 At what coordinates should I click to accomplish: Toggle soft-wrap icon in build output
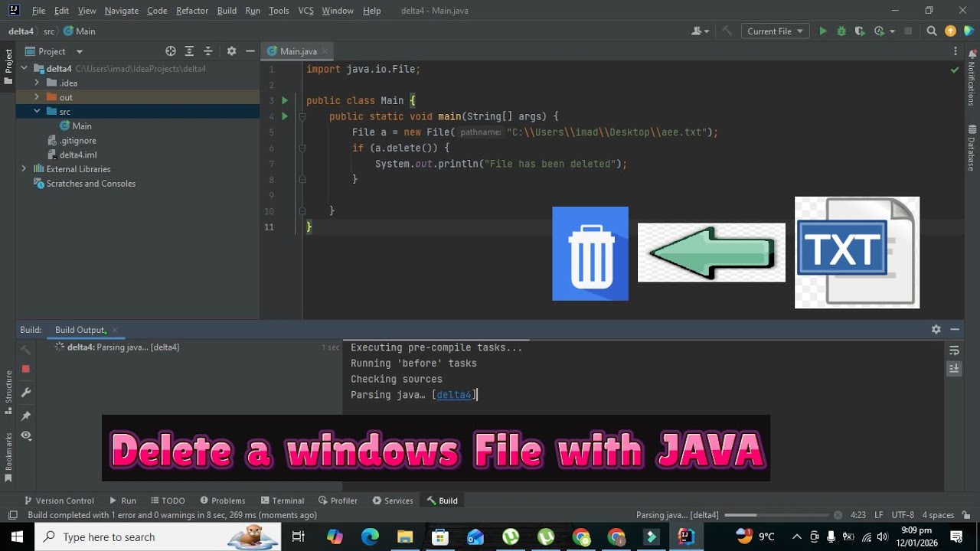point(954,350)
